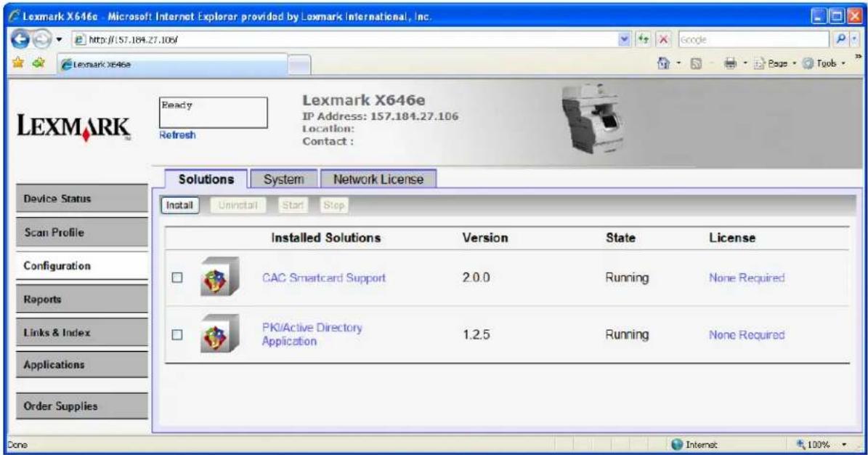The width and height of the screenshot is (868, 455).
Task: Select the Lexmark X646e browser tab
Action: pyautogui.click(x=173, y=64)
